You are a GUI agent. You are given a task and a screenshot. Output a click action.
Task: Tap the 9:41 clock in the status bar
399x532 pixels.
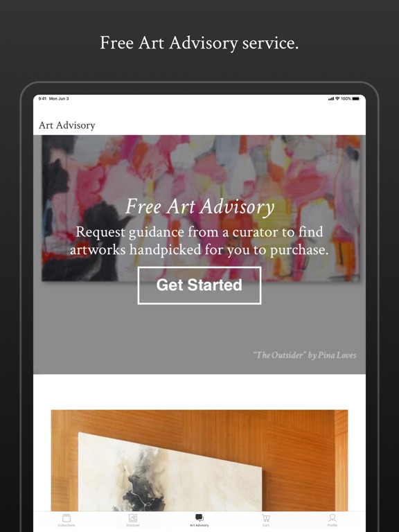[x=42, y=99]
